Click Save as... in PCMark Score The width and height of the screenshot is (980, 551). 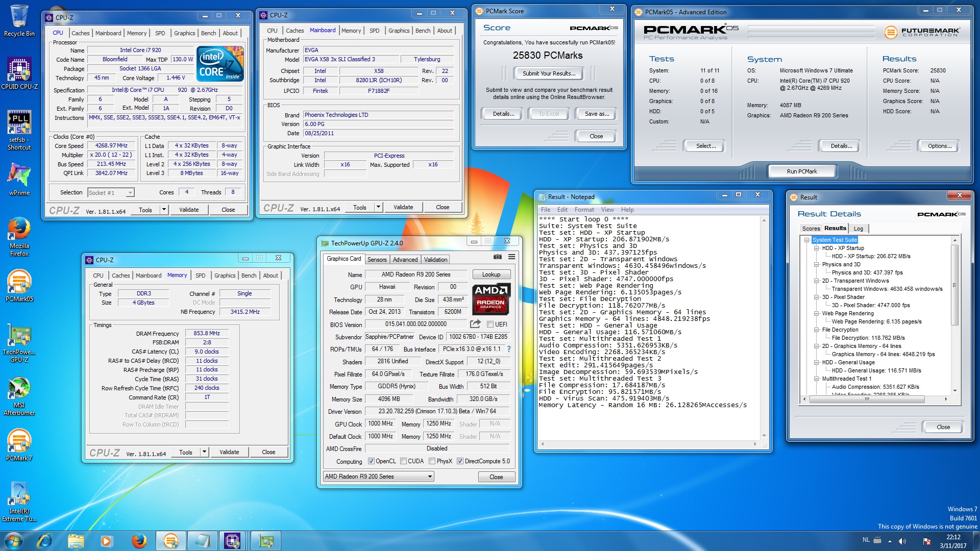click(x=597, y=114)
